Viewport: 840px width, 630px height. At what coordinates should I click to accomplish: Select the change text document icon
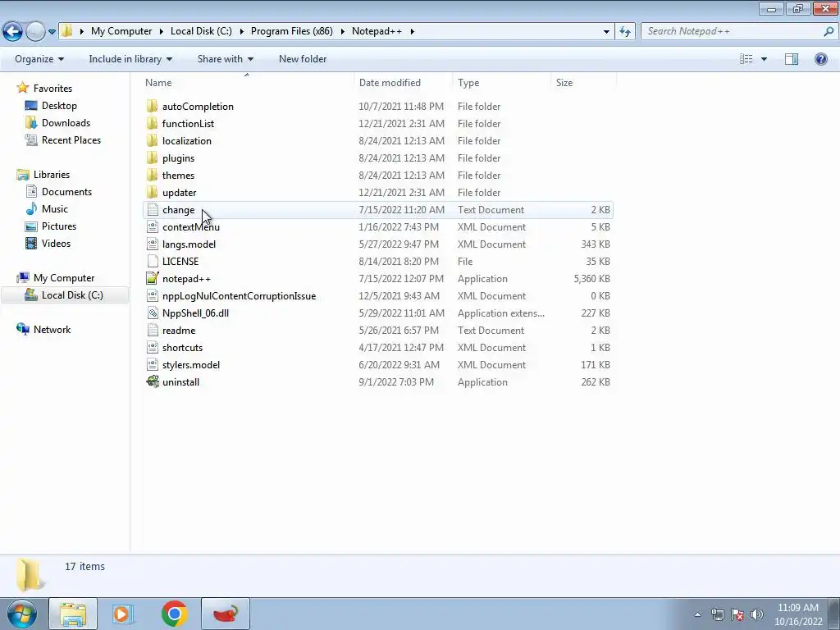click(153, 210)
